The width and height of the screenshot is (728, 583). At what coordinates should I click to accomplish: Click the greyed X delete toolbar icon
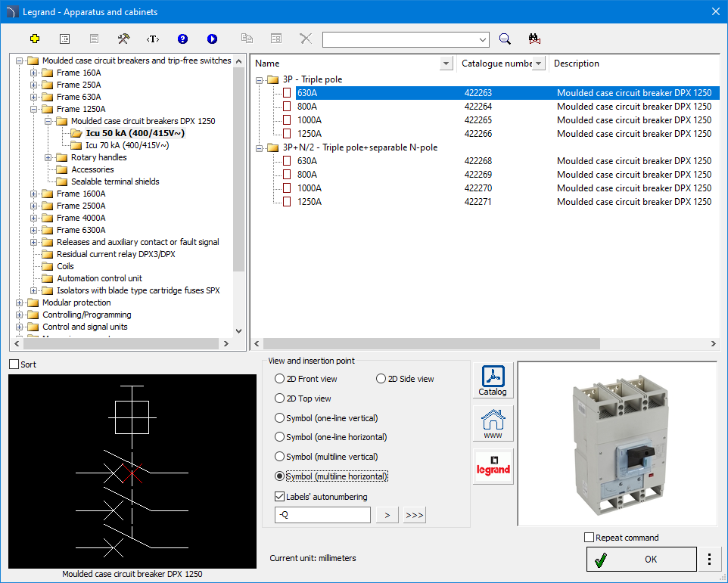306,39
